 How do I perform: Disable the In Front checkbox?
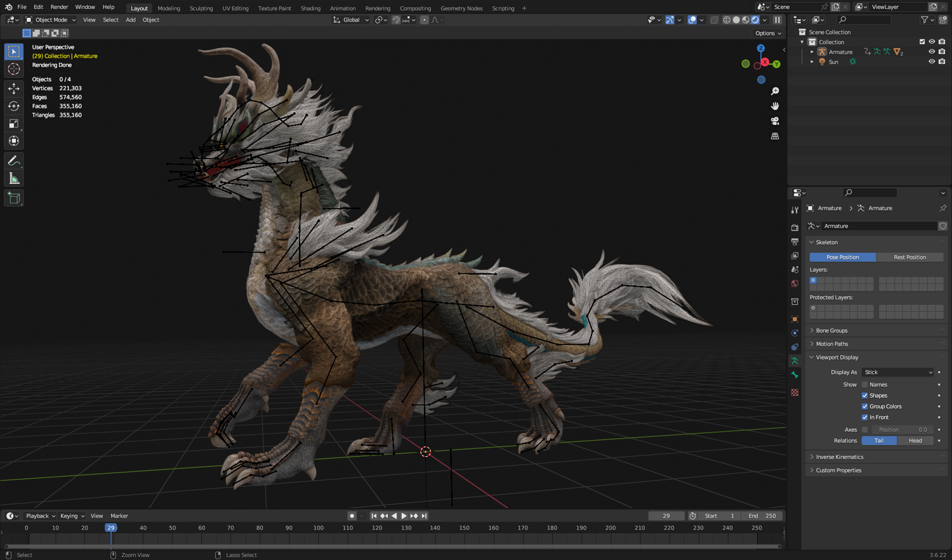864,417
